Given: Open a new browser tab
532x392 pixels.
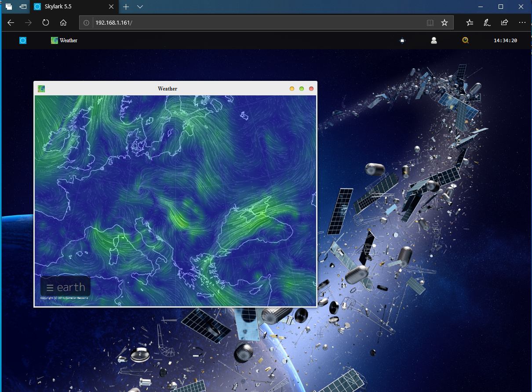Looking at the screenshot, I should 126,7.
